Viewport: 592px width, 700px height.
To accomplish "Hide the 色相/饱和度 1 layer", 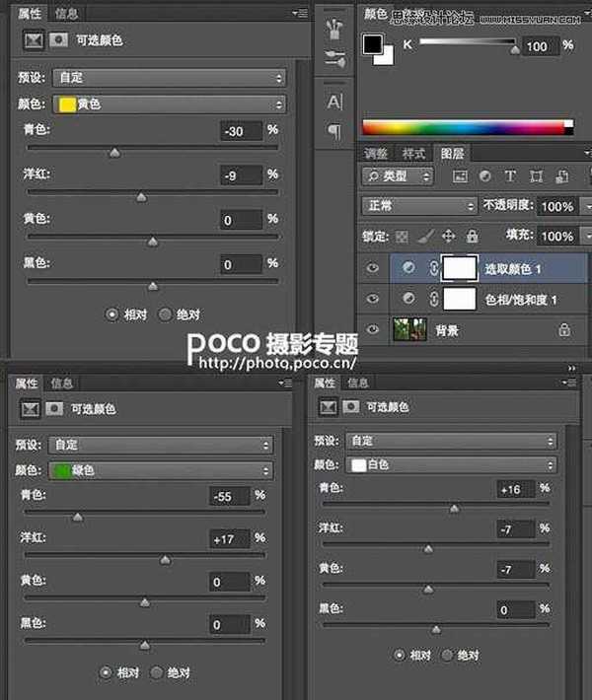I will 374,299.
